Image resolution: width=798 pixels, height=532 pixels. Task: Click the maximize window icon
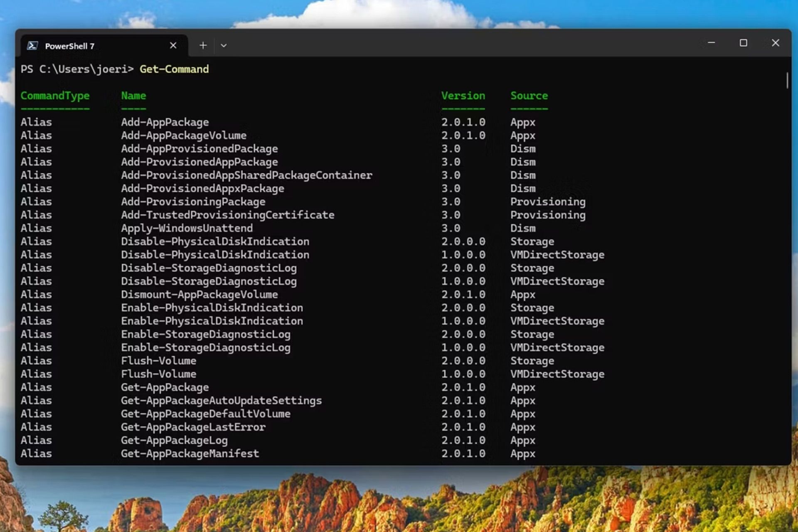[744, 43]
